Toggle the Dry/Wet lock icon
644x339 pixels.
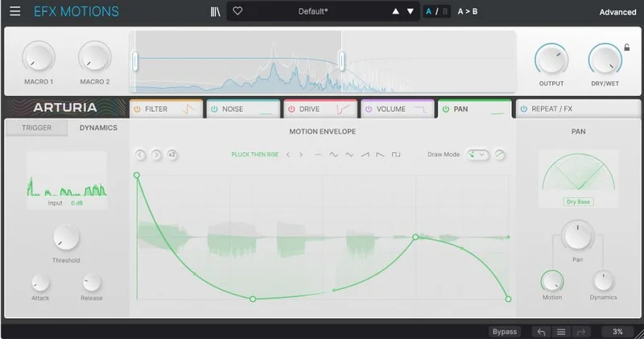pyautogui.click(x=627, y=48)
